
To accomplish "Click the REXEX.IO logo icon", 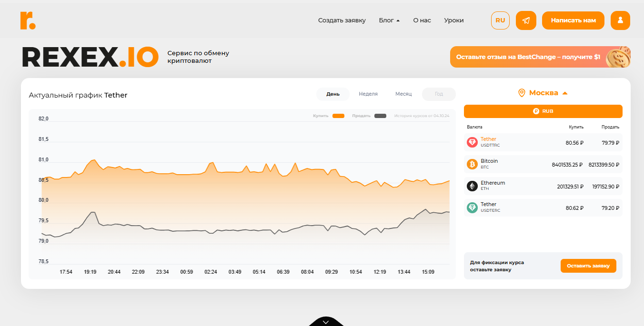I will click(27, 20).
